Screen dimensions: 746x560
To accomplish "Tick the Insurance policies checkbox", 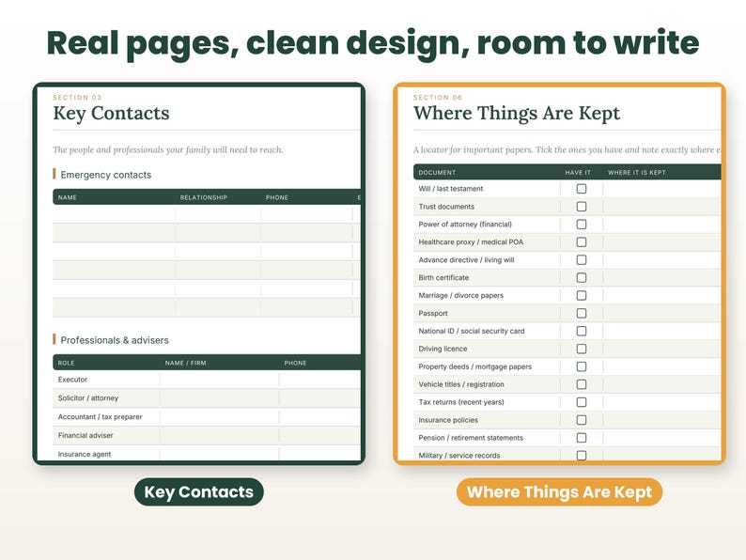I will [581, 420].
